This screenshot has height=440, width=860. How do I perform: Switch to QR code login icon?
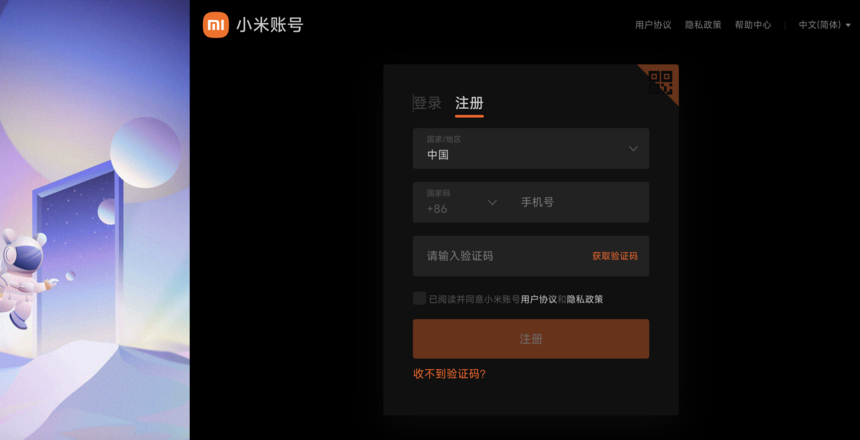pyautogui.click(x=660, y=82)
